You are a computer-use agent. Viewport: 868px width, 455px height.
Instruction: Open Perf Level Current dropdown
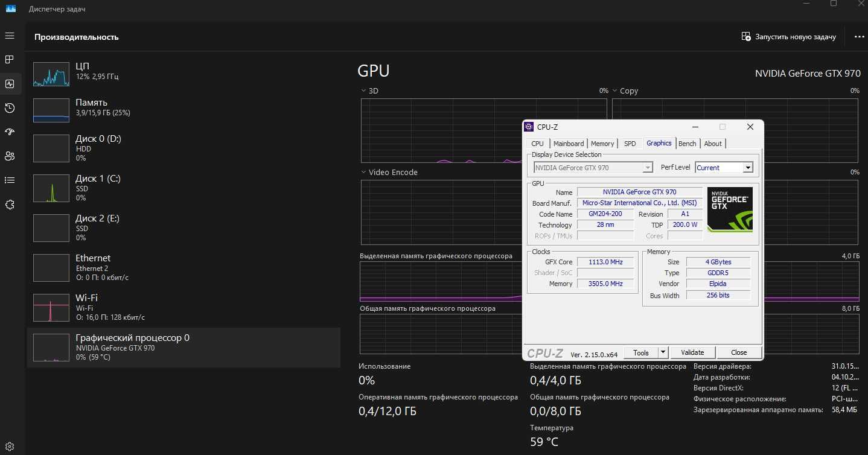[x=724, y=168]
